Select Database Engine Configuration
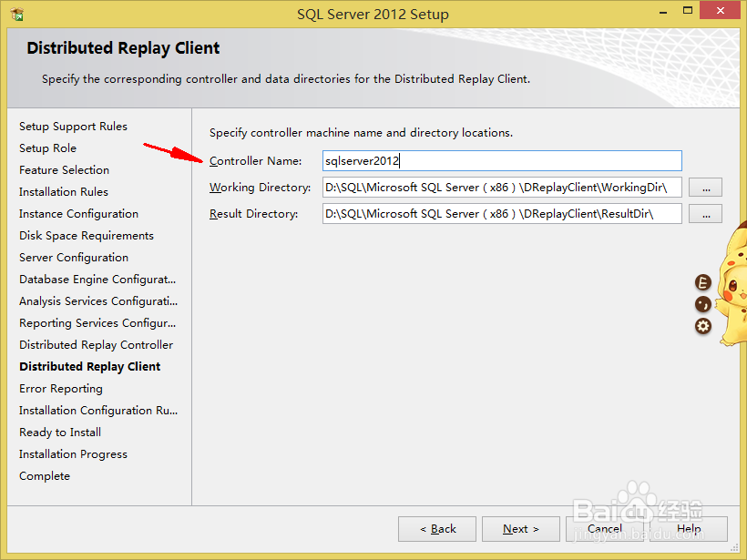The width and height of the screenshot is (747, 560). click(97, 279)
